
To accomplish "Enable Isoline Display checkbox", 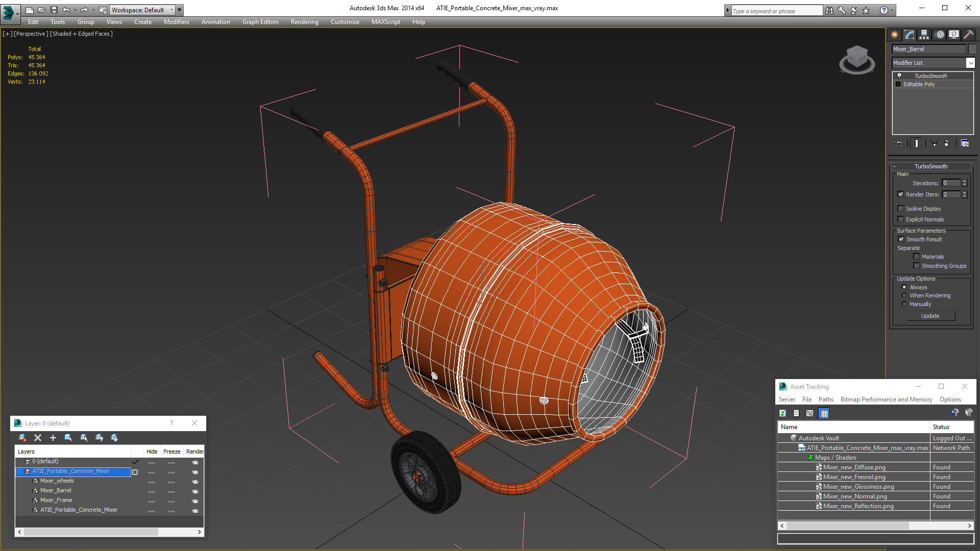I will pos(901,209).
